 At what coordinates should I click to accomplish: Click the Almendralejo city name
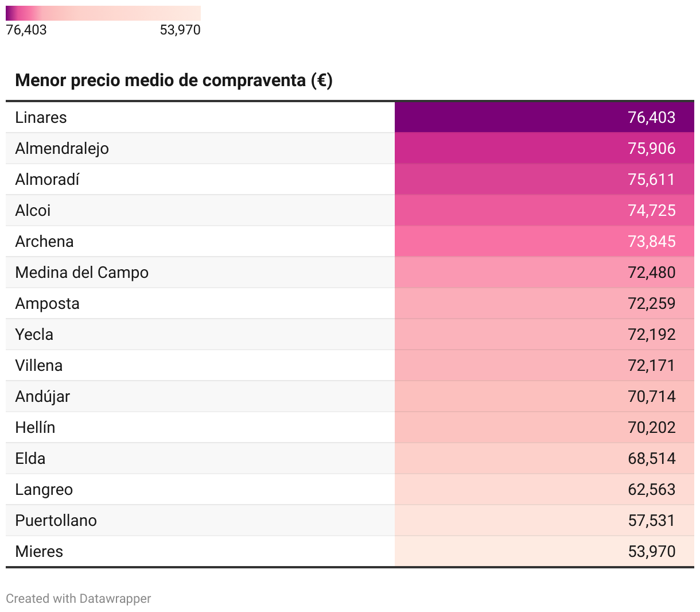tap(62, 149)
